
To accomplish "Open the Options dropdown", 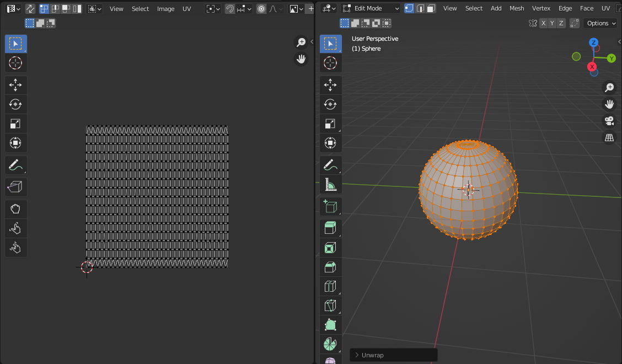I will click(601, 23).
